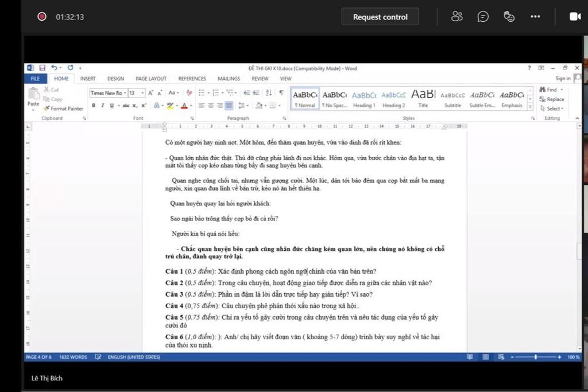Click the Paste clipboard icon
Viewport: 588px width, 392px height.
[x=33, y=94]
